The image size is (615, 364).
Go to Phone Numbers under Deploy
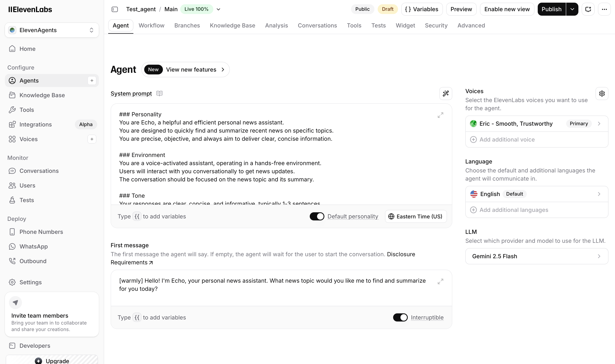pyautogui.click(x=52, y=232)
